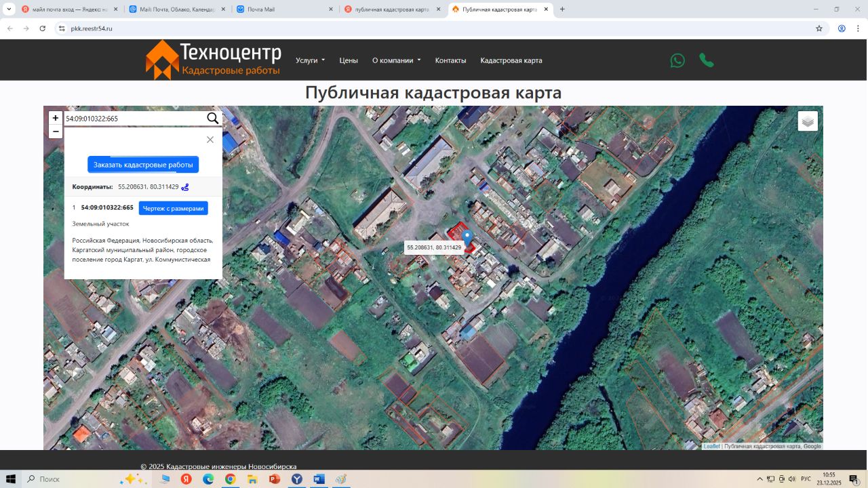The height and width of the screenshot is (488, 868).
Task: Expand the О компании dropdown menu
Action: point(396,60)
